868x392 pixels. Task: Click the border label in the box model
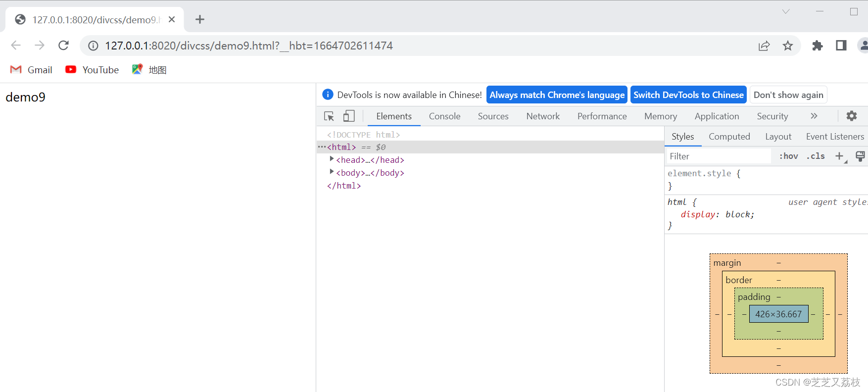[739, 280]
